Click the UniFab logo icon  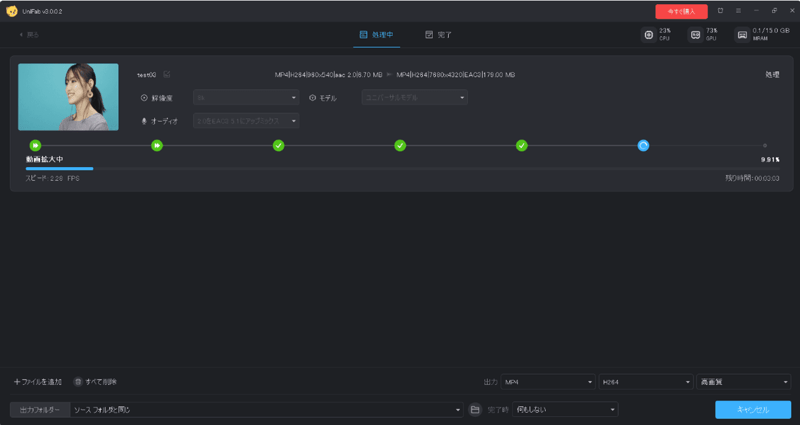[x=11, y=10]
